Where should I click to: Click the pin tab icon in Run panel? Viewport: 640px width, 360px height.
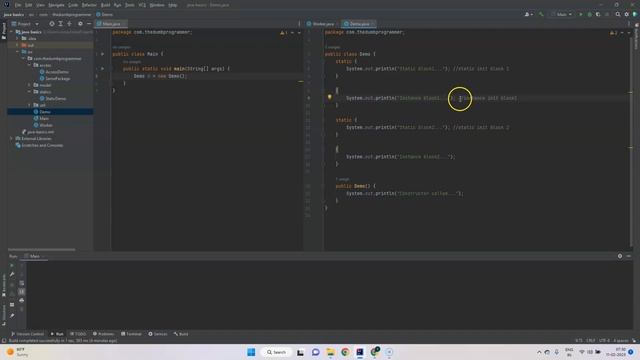12,315
